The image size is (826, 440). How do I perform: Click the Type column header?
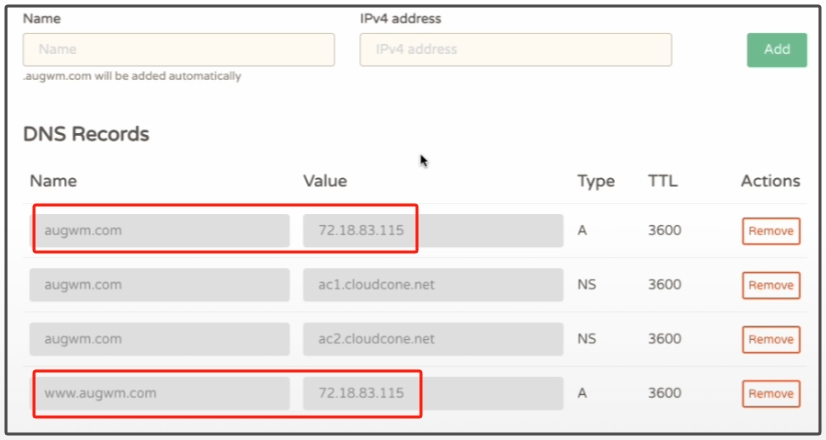[595, 181]
